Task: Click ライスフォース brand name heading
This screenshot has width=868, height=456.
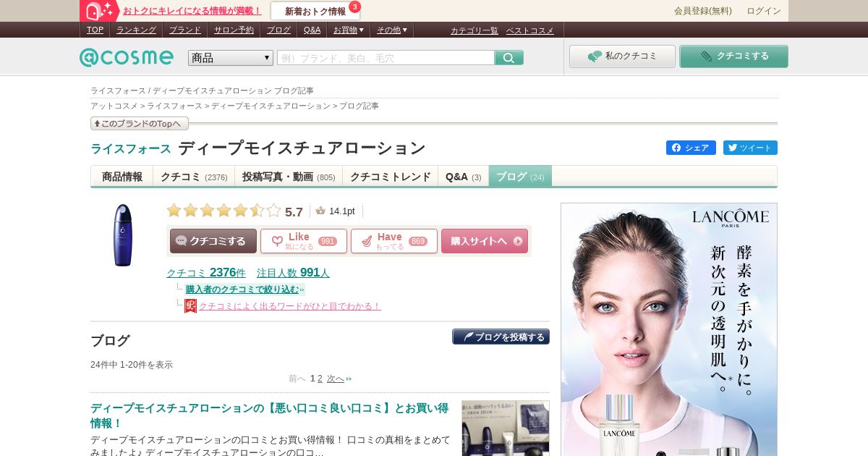Action: point(131,148)
